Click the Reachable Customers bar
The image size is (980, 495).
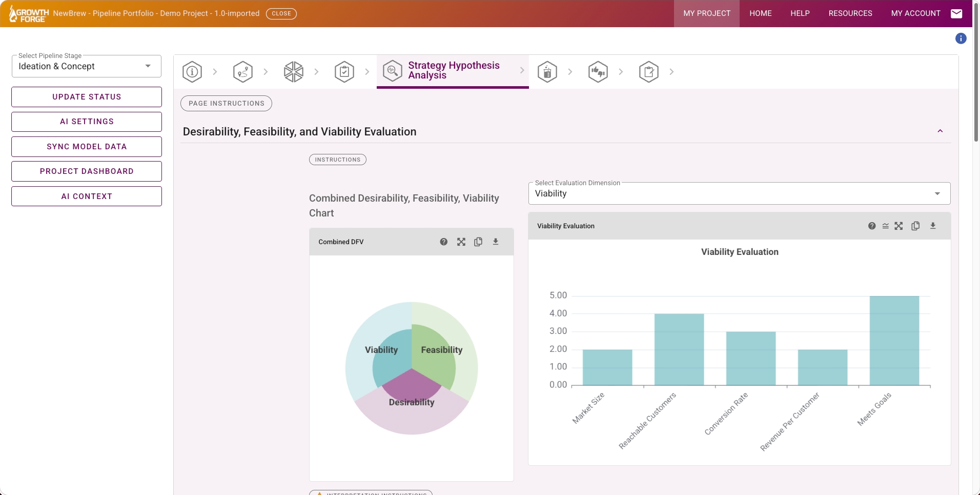[x=679, y=349]
